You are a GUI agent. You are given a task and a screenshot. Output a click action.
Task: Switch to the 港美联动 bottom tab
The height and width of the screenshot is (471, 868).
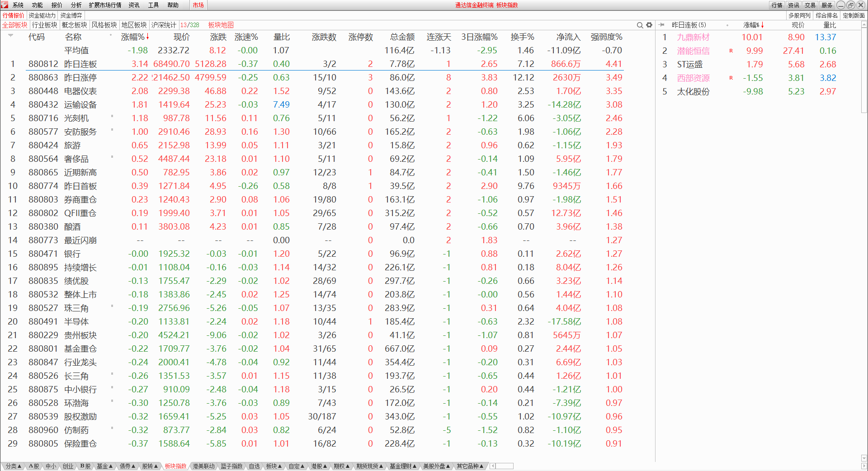pyautogui.click(x=204, y=466)
